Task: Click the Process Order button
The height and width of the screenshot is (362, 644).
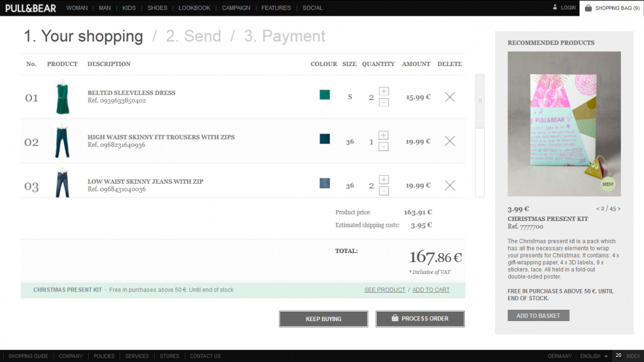Action: [x=420, y=319]
